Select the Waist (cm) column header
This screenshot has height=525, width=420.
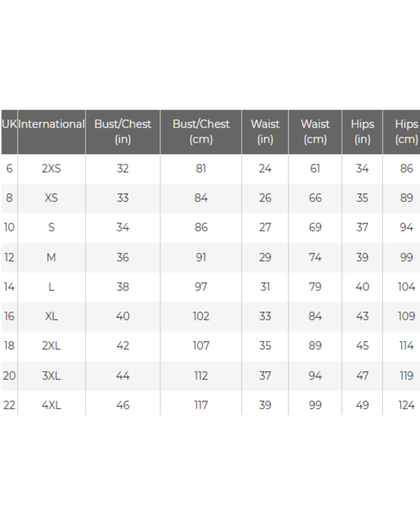click(x=315, y=131)
